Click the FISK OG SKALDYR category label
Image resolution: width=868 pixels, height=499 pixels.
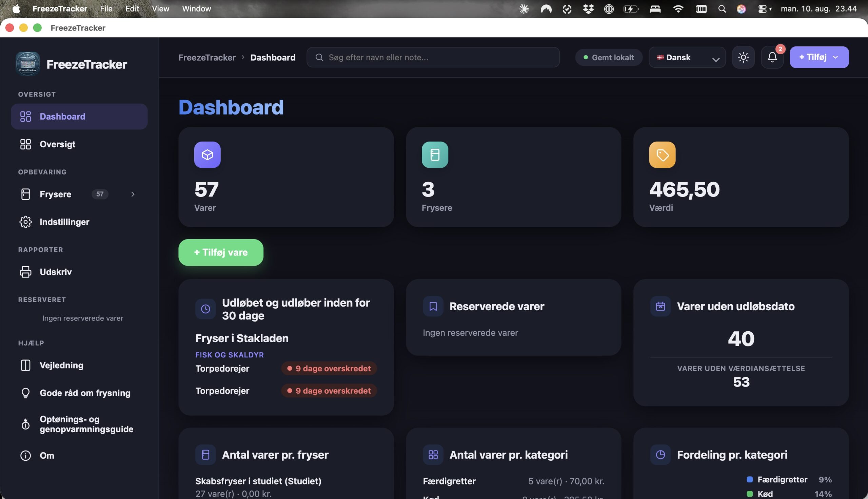(230, 355)
